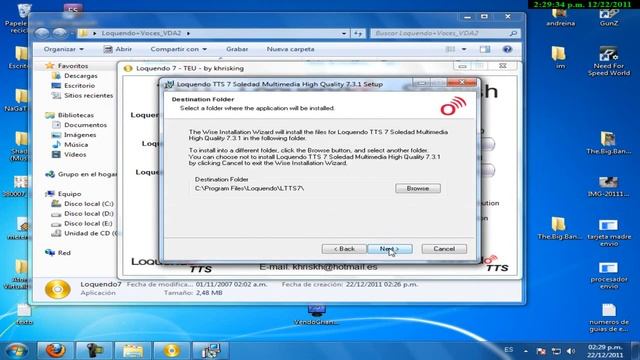
Task: Open the Organizar menu in Explorer
Action: tap(63, 49)
